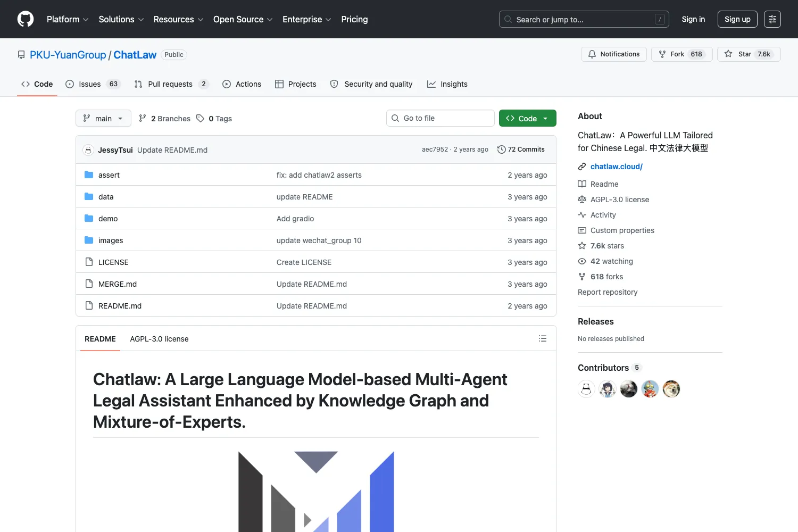This screenshot has width=798, height=532.
Task: Open the Pricing page
Action: (354, 19)
